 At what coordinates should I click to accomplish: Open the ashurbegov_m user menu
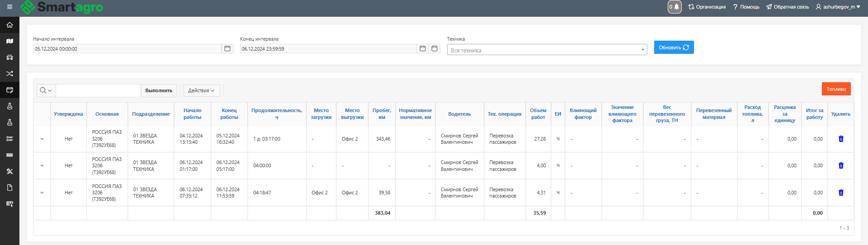click(838, 7)
